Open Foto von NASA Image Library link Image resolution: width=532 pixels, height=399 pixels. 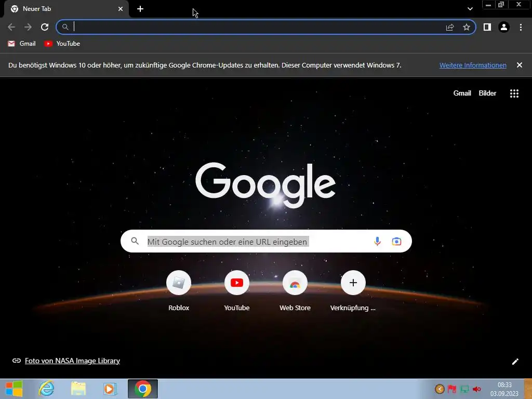pyautogui.click(x=72, y=361)
